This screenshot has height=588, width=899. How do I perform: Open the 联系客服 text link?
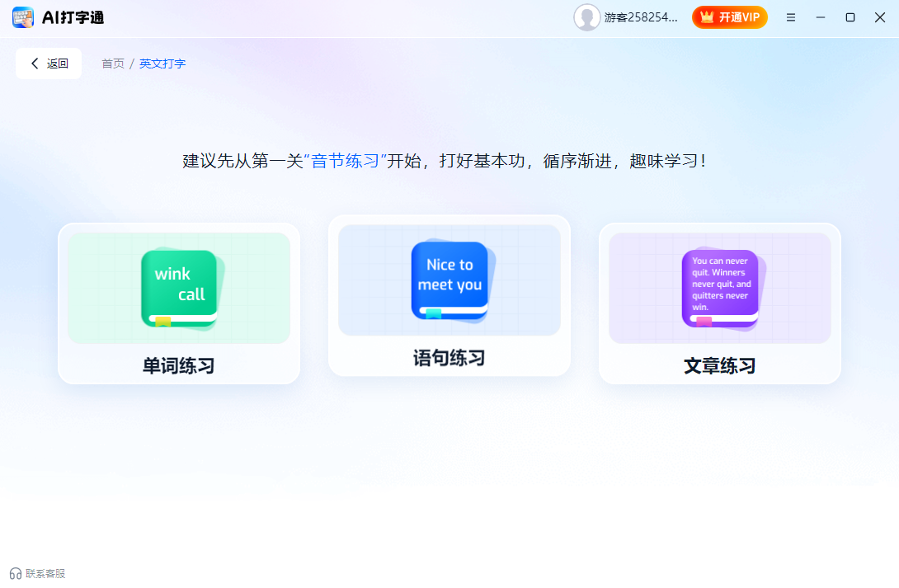pos(45,574)
